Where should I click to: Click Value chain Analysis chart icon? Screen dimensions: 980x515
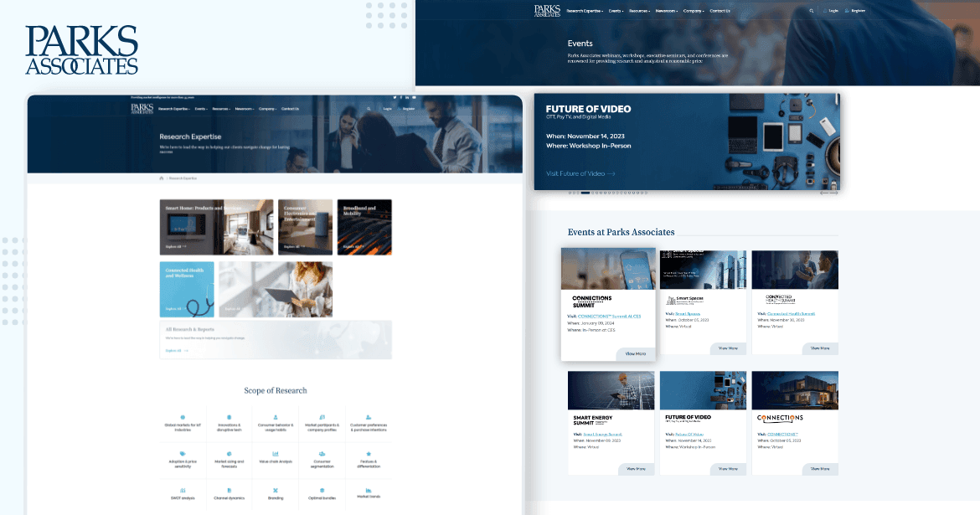275,454
